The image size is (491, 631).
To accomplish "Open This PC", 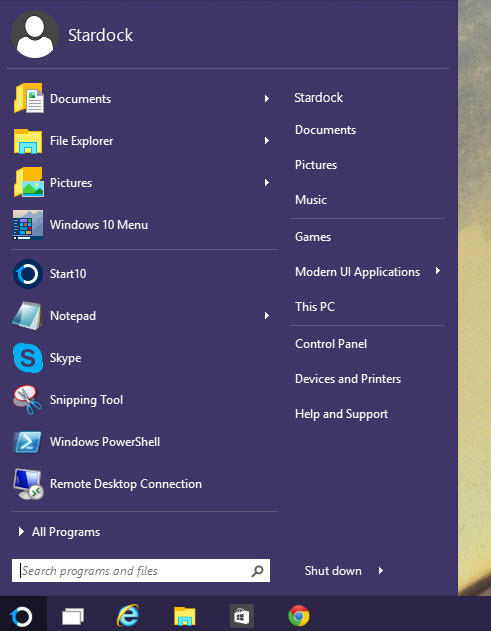I will [x=315, y=307].
